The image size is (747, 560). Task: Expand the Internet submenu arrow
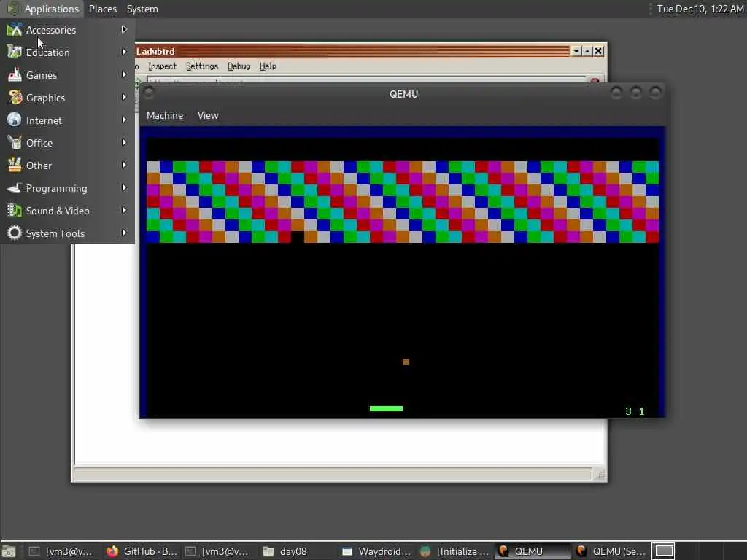(x=124, y=120)
